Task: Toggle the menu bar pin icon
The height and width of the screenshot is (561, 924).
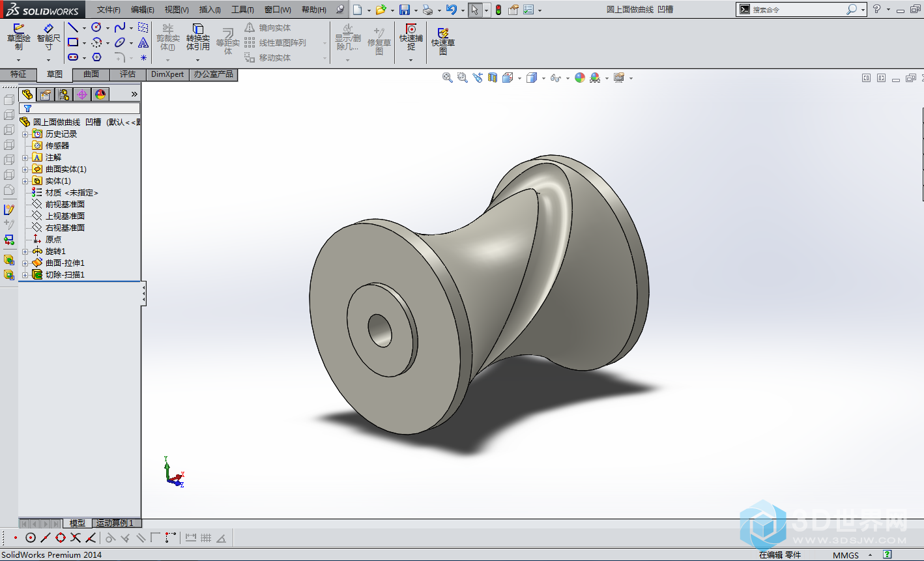Action: [340, 10]
